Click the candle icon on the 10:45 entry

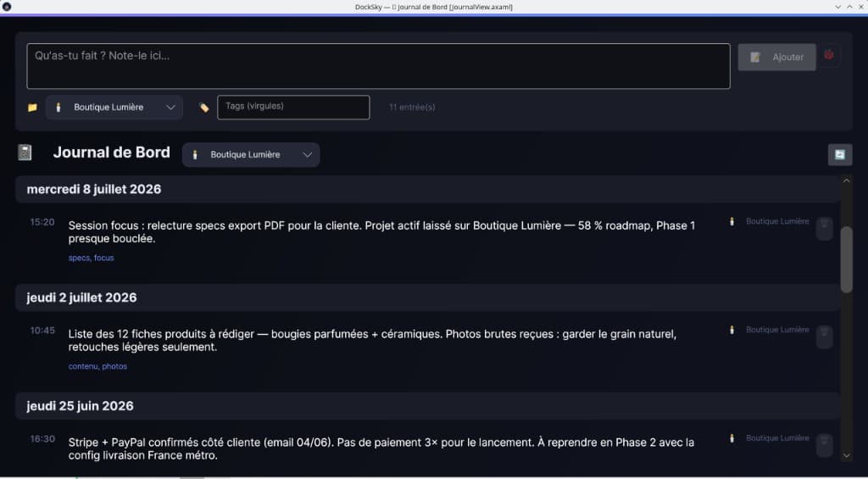click(732, 330)
